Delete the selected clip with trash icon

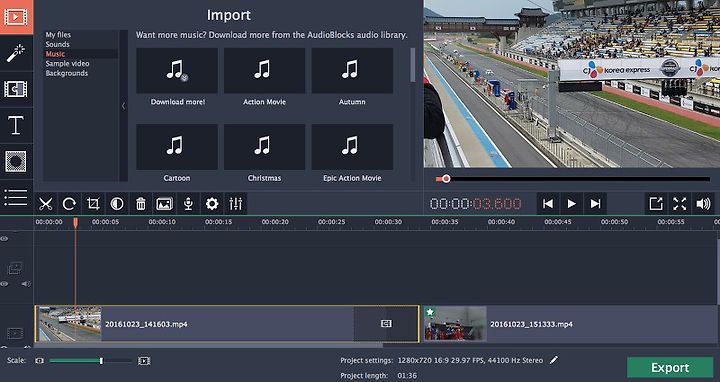[x=141, y=204]
